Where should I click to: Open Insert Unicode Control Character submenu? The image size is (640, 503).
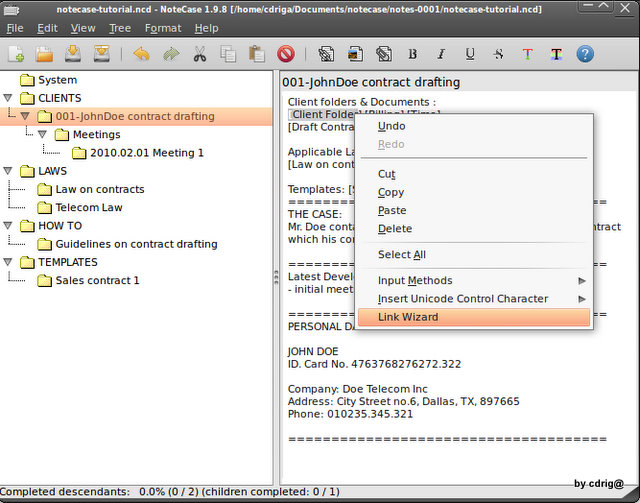coord(474,299)
